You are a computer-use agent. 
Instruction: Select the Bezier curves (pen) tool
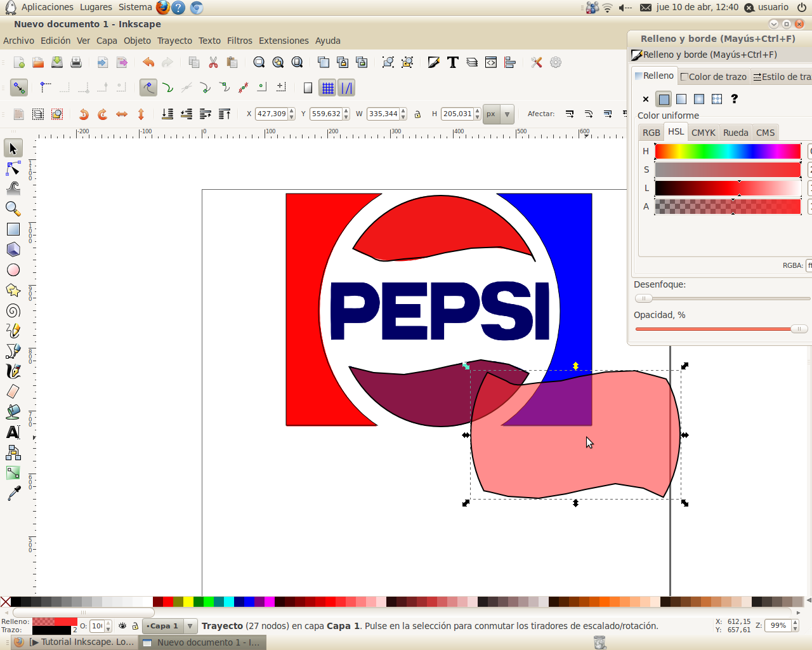[13, 350]
